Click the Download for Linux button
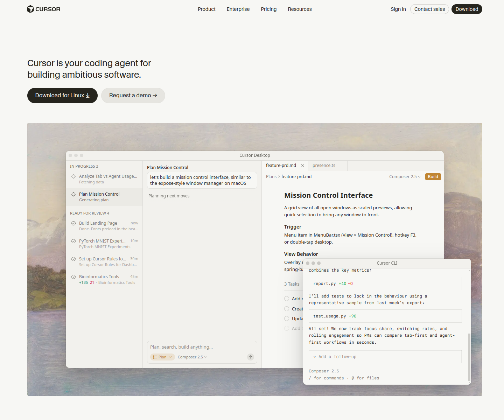Image resolution: width=504 pixels, height=420 pixels. click(x=62, y=96)
